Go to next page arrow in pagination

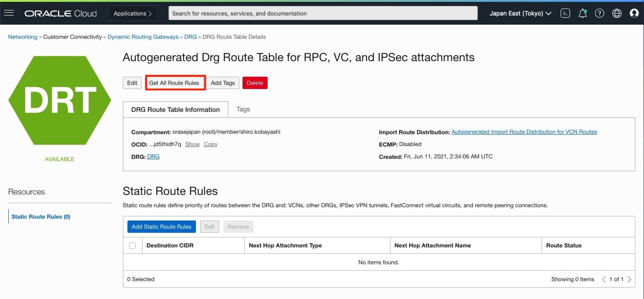[629, 279]
